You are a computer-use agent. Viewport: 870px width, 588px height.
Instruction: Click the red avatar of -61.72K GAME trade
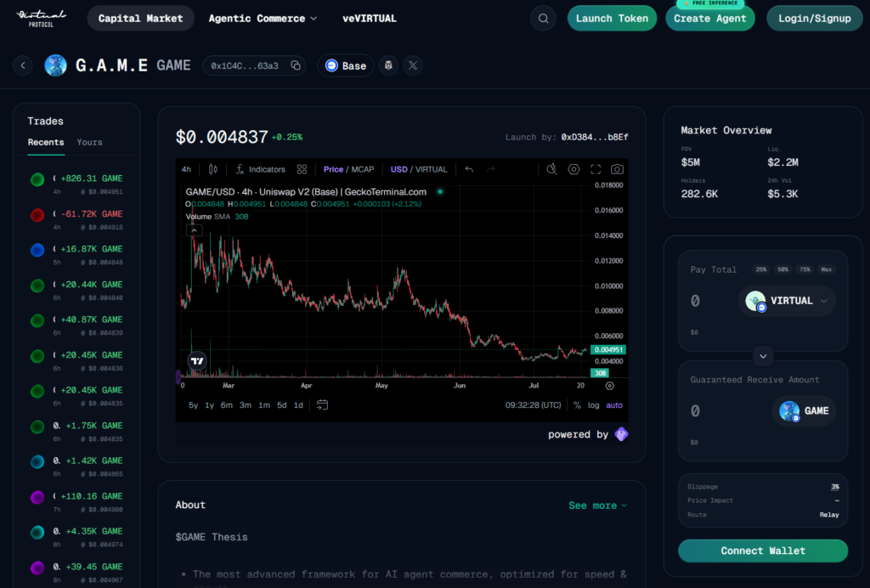click(37, 215)
